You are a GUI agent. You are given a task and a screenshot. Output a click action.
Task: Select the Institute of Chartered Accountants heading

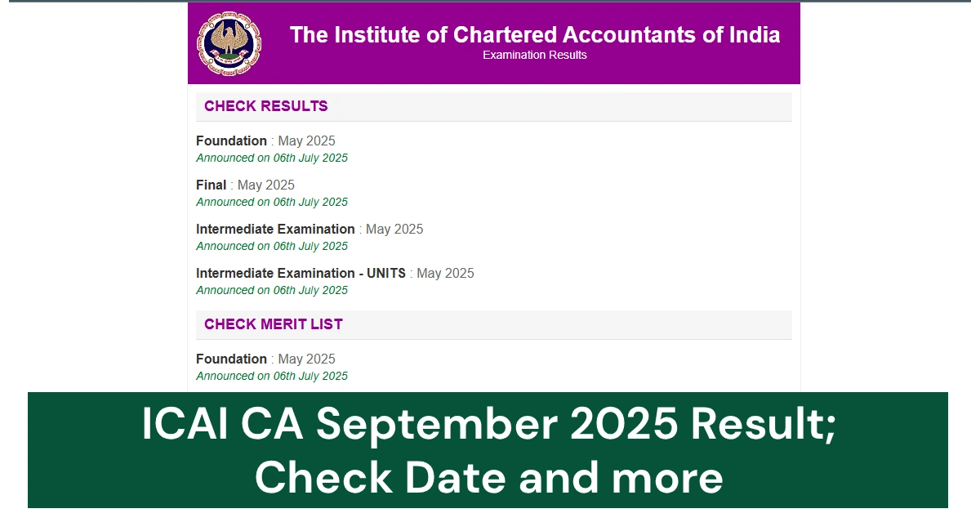(535, 34)
